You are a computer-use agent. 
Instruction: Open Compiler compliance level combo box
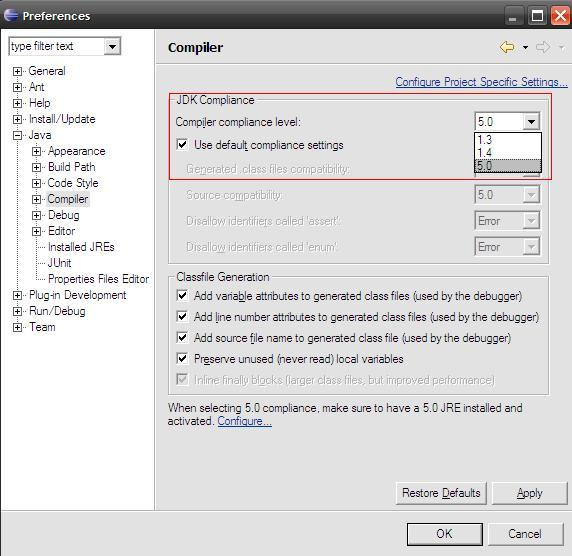(507, 121)
